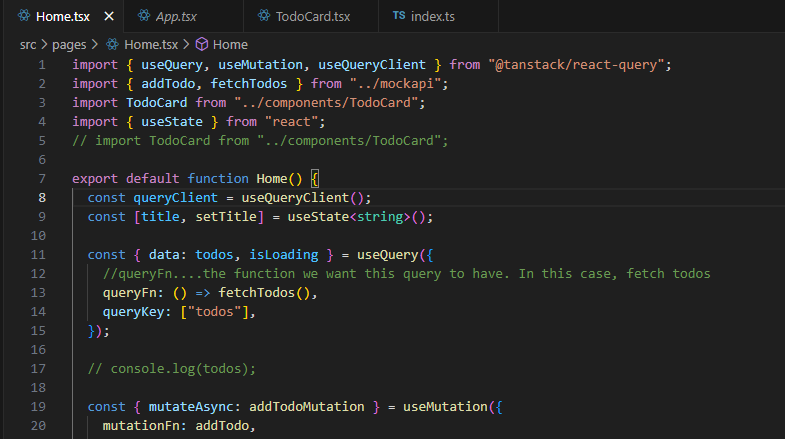785x439 pixels.
Task: Click the commented TodoCard import line
Action: point(260,141)
